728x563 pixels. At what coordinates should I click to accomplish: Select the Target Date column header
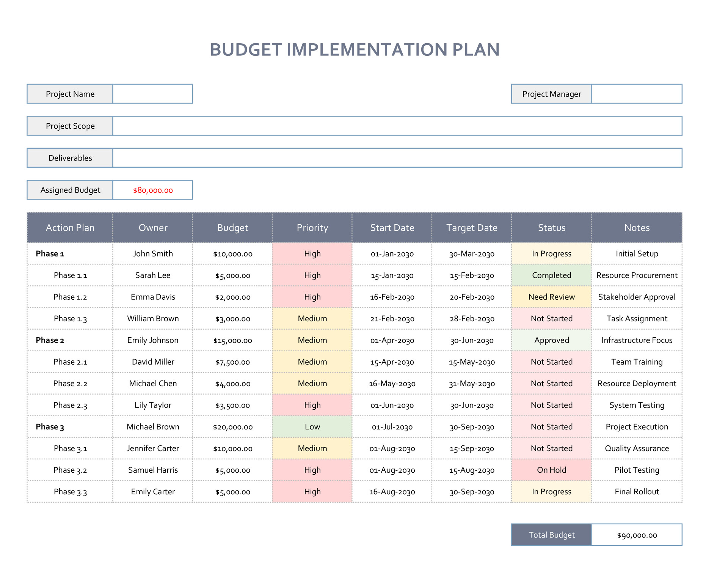472,228
